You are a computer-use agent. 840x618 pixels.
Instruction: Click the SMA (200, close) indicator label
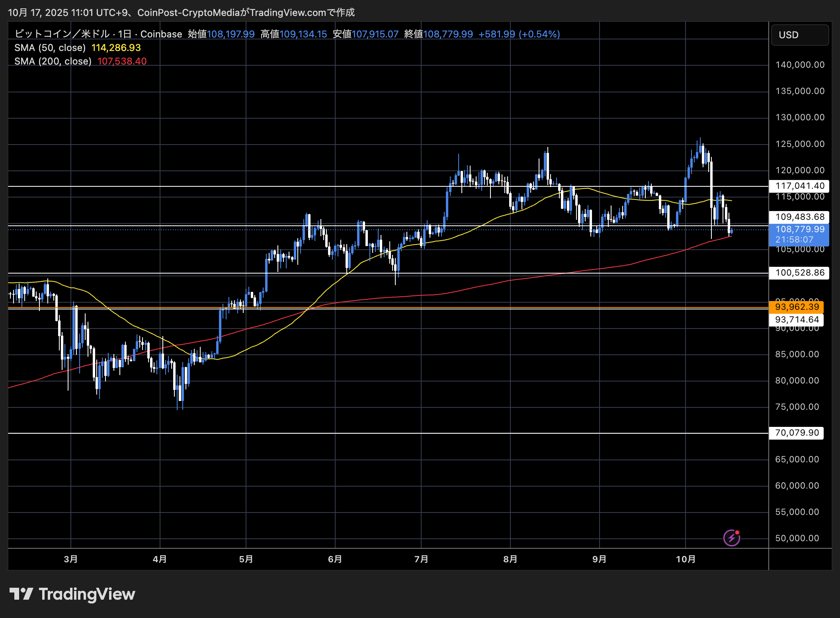53,61
